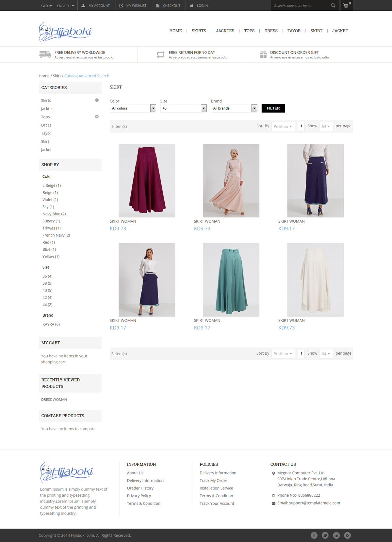Click the Hijaboki header logo

(65, 32)
